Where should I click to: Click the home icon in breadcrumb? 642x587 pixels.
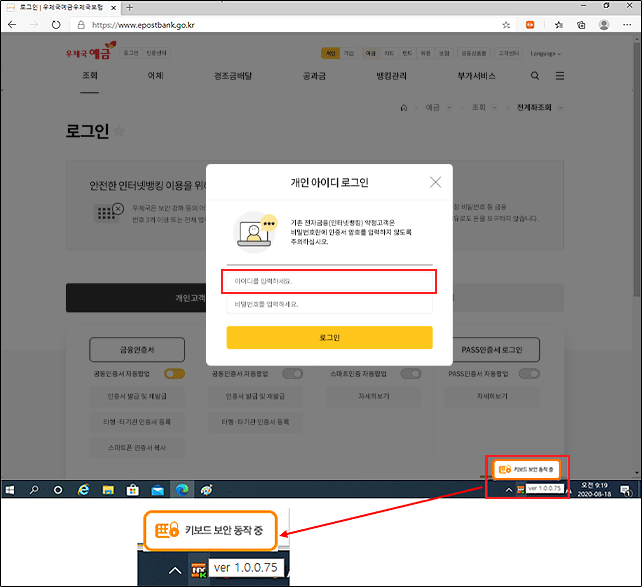404,107
